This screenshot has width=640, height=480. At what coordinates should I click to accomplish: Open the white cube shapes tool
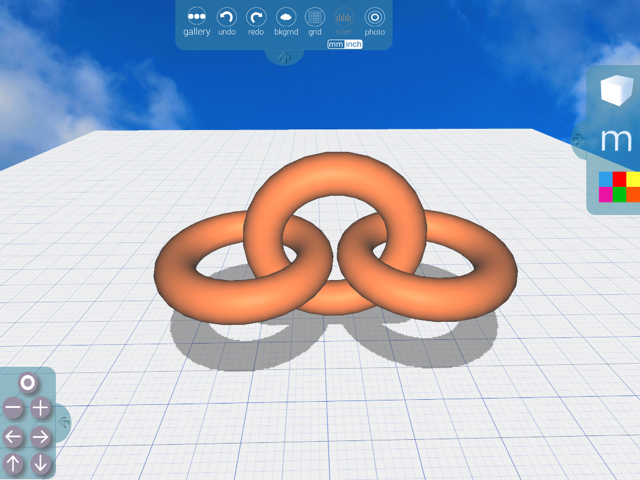617,90
